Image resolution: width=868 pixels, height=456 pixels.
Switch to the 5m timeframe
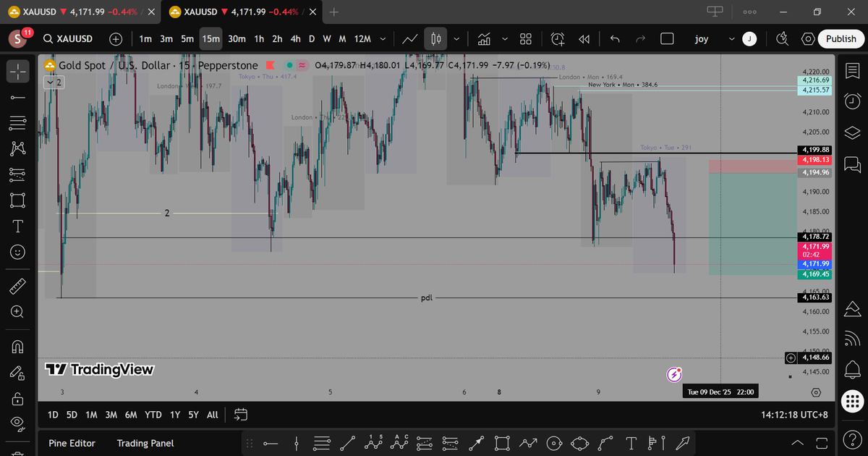(187, 39)
